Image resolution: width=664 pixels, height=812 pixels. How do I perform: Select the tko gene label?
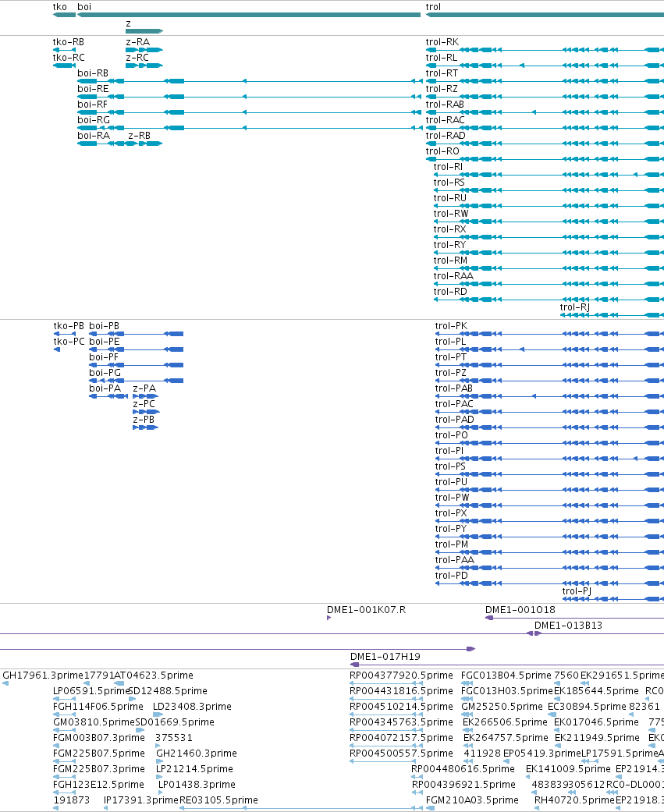(x=60, y=7)
